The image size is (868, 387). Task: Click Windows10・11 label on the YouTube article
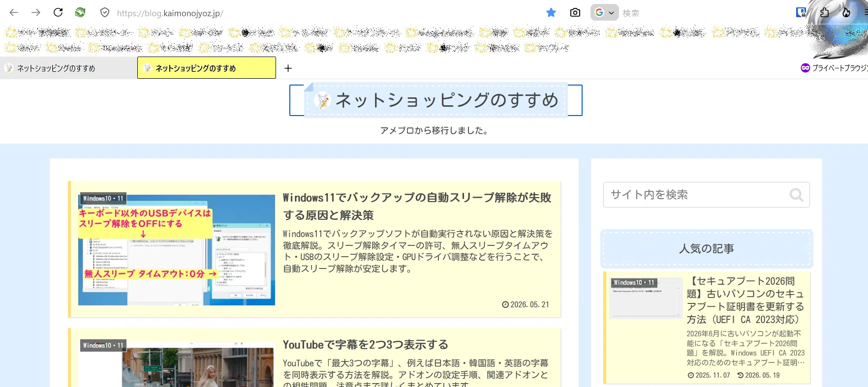103,345
